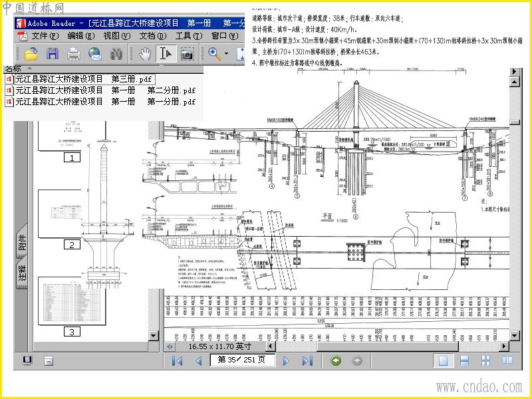
Task: Click the Adobe PDF icon beside 文件 menu
Action: [x=23, y=35]
